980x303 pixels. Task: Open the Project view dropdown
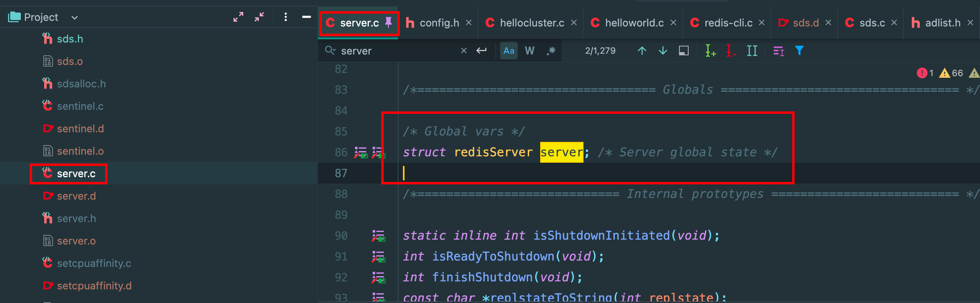point(75,18)
